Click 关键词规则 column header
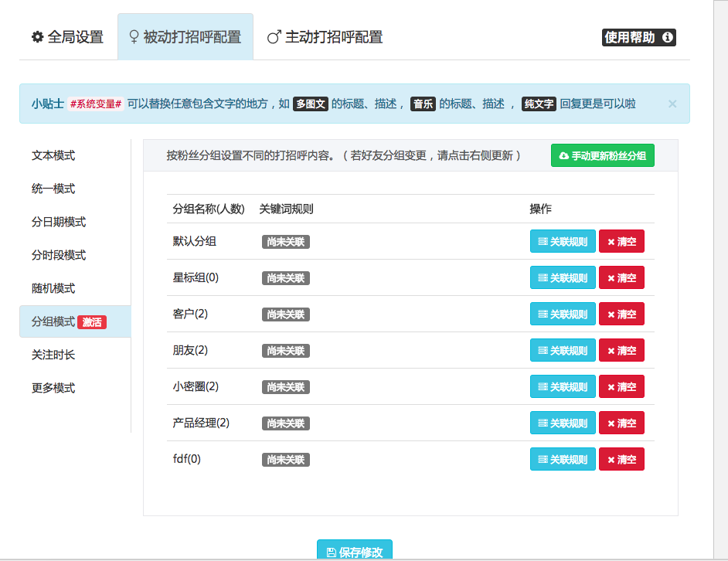728x561 pixels. [x=286, y=209]
